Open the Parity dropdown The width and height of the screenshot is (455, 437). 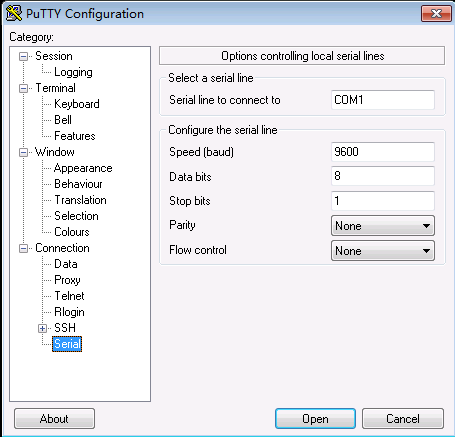pyautogui.click(x=383, y=226)
